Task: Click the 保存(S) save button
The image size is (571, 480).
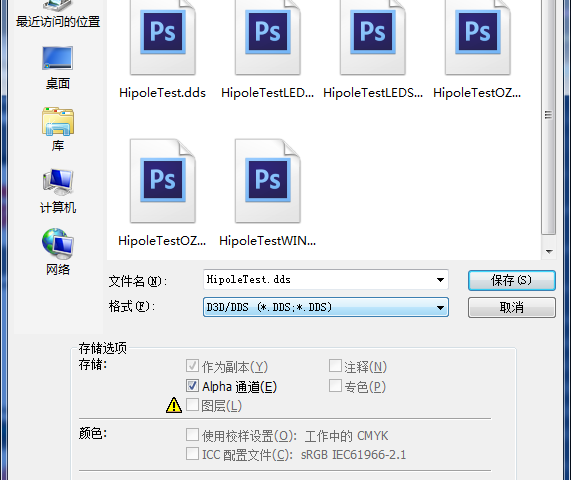Action: click(x=512, y=280)
